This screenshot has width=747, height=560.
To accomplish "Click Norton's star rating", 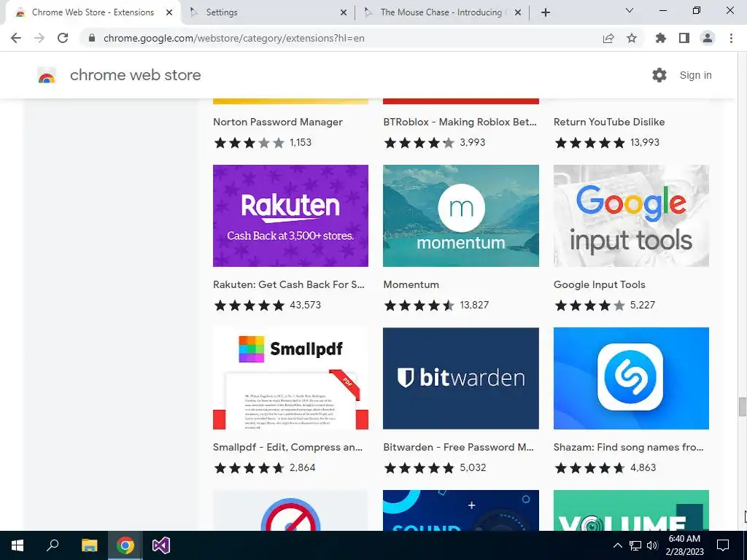I will click(249, 142).
